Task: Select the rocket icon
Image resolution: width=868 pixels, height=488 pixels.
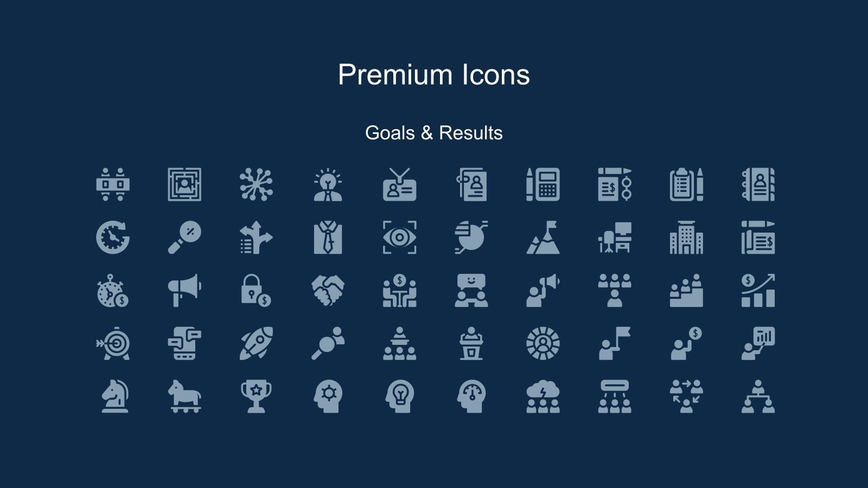Action: point(256,343)
